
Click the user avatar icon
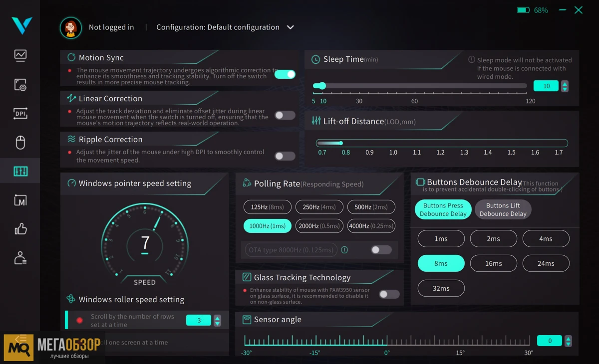pos(71,28)
